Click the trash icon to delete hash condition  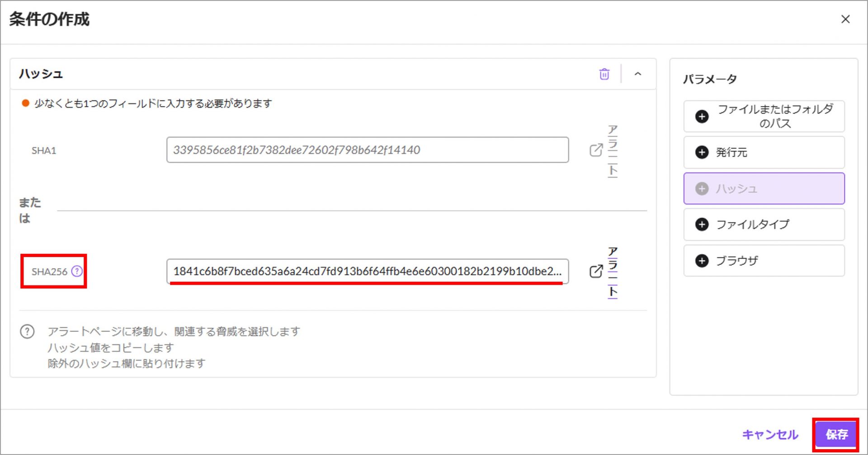(604, 74)
